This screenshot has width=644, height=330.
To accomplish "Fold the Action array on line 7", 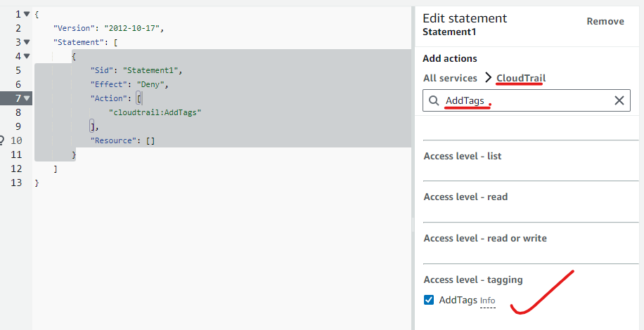I will 27,98.
